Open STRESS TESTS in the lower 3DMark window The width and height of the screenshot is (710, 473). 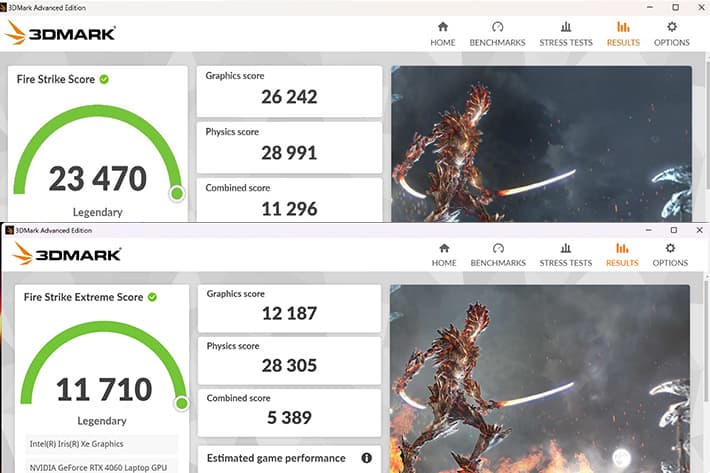(x=566, y=255)
